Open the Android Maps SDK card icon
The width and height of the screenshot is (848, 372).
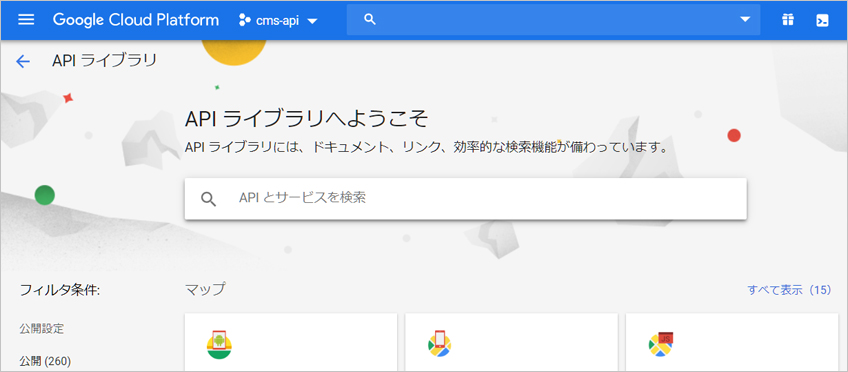click(x=219, y=344)
